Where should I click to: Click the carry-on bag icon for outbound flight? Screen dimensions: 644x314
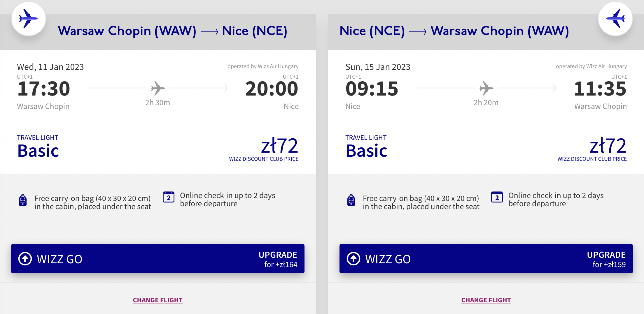[x=23, y=200]
